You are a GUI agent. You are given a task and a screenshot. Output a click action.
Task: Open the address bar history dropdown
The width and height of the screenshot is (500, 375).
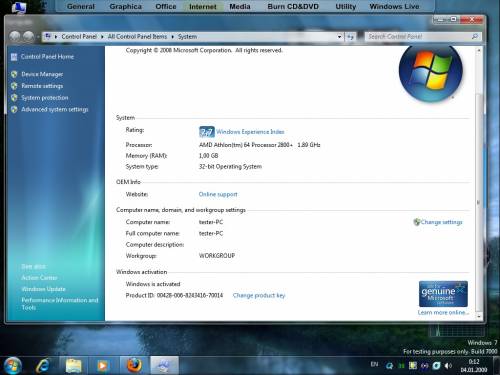click(x=339, y=37)
